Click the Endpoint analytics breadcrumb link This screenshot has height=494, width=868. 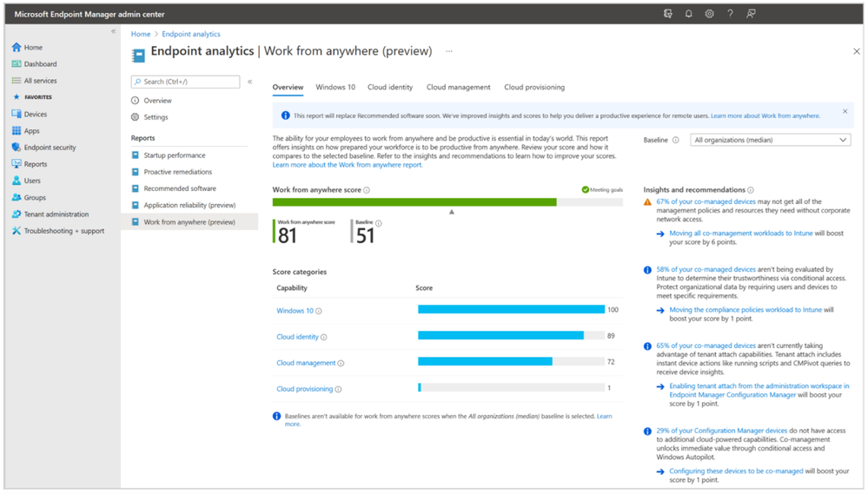(x=191, y=35)
